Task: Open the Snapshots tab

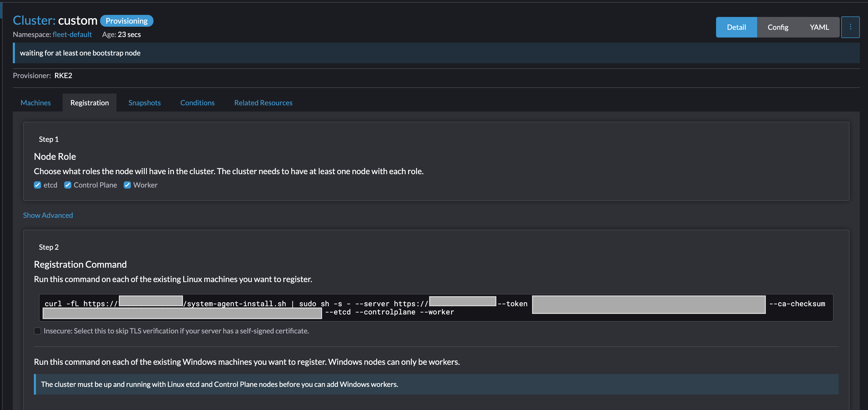Action: pos(144,102)
